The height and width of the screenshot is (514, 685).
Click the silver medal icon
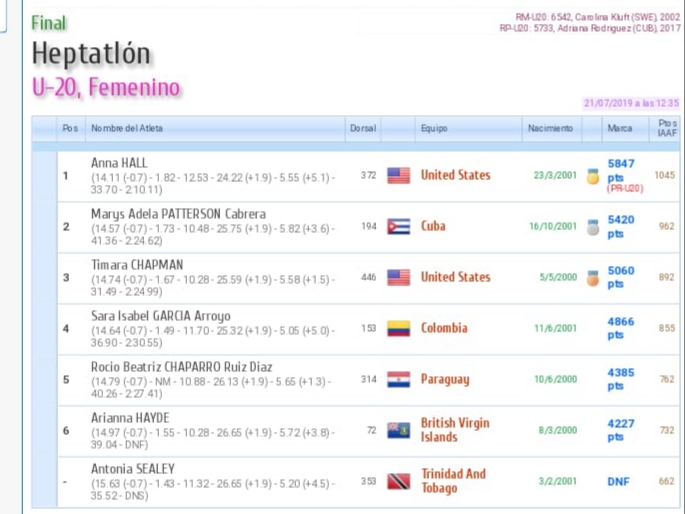pos(593,227)
